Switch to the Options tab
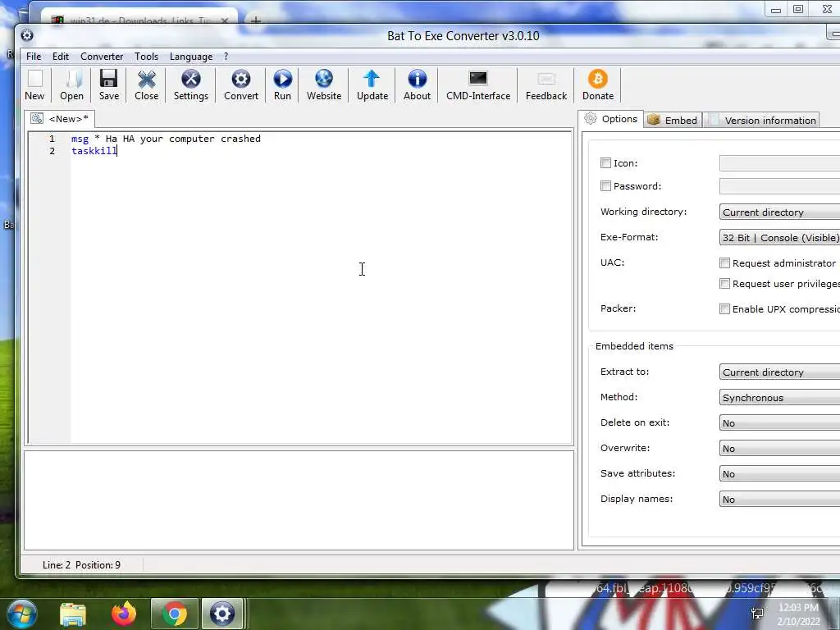840x630 pixels. (610, 119)
